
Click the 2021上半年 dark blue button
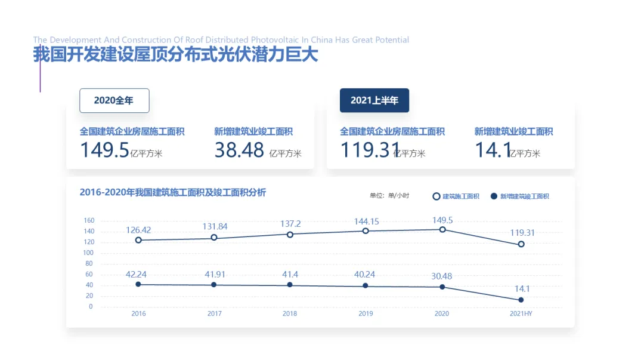[374, 100]
